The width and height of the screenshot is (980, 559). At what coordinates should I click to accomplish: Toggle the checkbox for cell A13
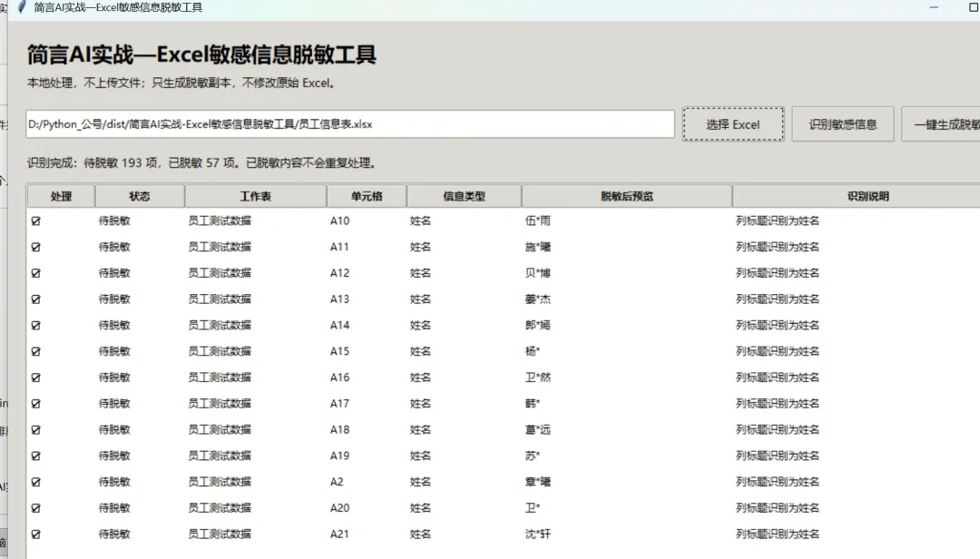35,299
